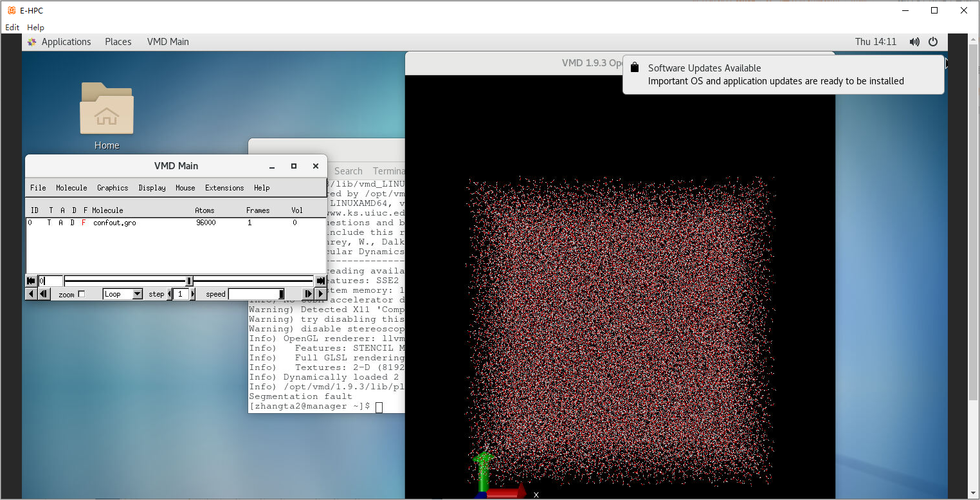Click the Frames column header
This screenshot has width=980, height=500.
[x=258, y=210]
